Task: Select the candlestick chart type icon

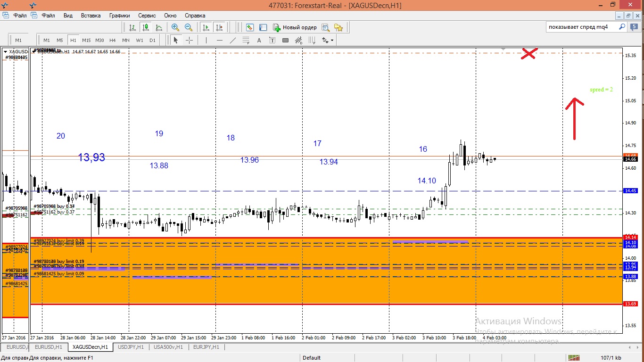Action: click(x=146, y=27)
